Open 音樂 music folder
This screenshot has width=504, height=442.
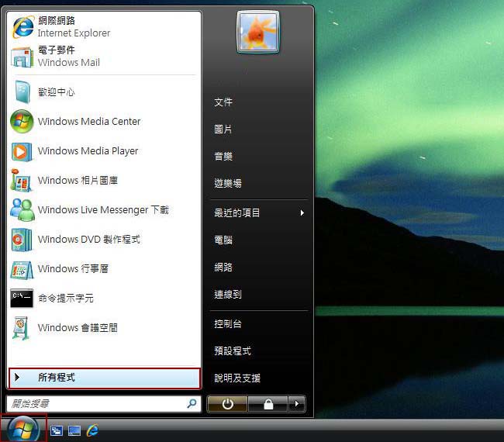[223, 157]
